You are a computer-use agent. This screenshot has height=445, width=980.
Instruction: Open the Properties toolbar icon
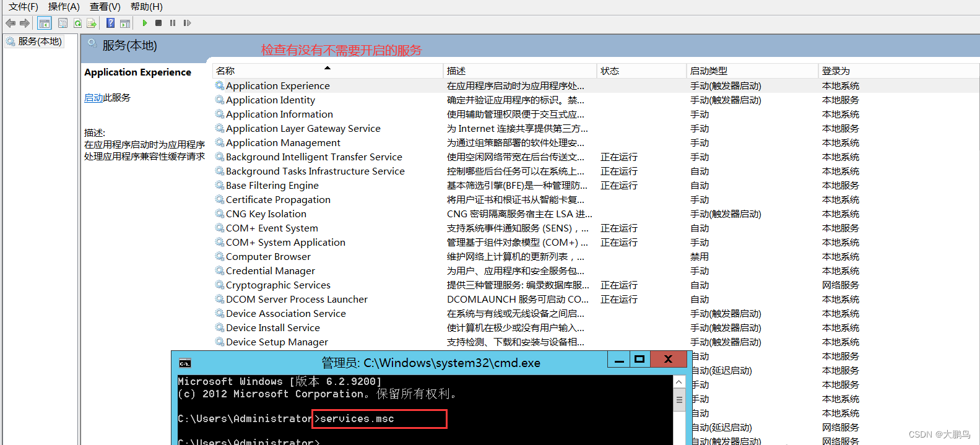tap(63, 23)
